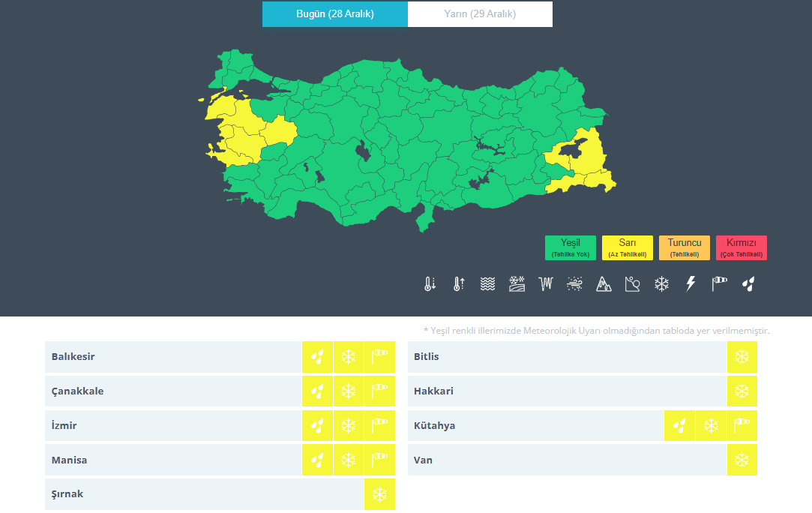Click the raindrops icon below the legend
812x513 pixels.
tap(748, 284)
